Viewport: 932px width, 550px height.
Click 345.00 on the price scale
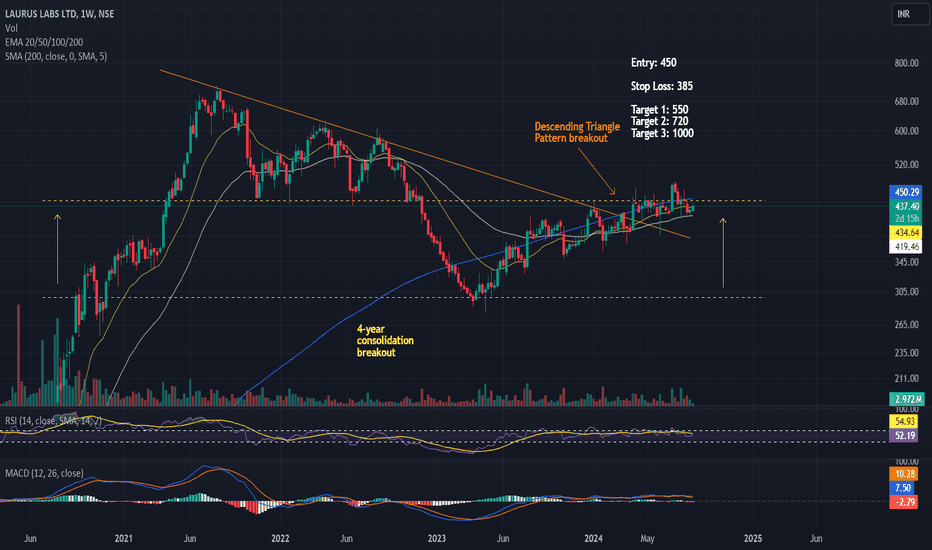906,262
